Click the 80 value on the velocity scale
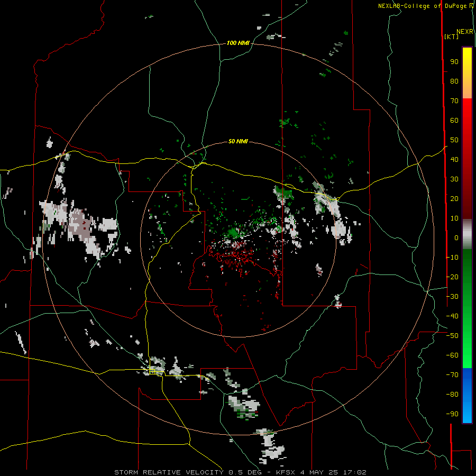Viewport: 476px width, 476px height. [454, 81]
